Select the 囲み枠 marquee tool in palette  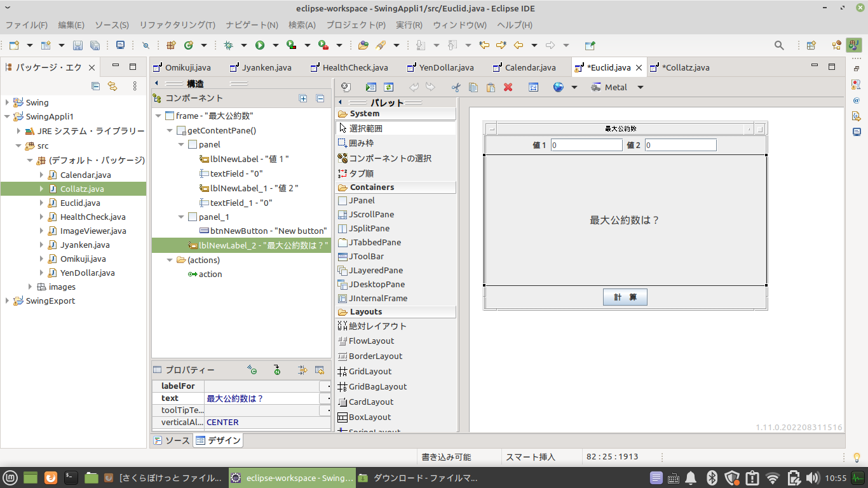[395, 143]
